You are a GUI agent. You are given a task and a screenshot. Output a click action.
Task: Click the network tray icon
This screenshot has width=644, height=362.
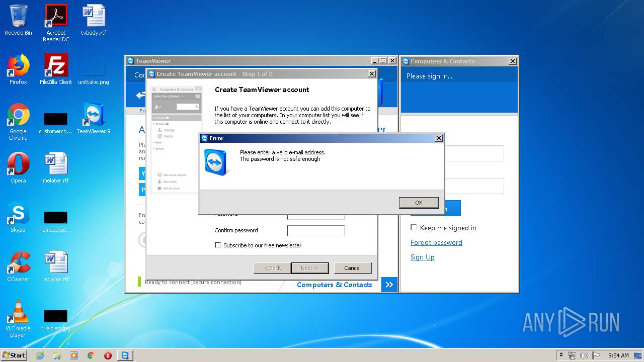[x=572, y=355]
